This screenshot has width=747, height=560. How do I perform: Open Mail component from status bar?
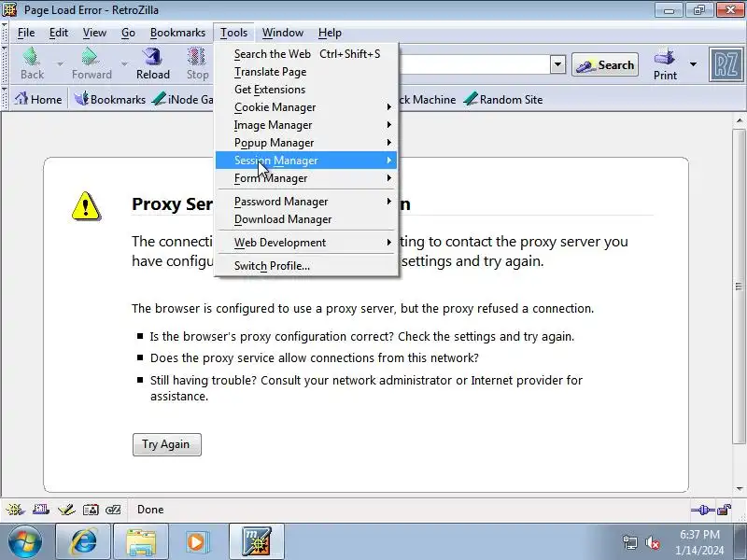click(x=40, y=510)
